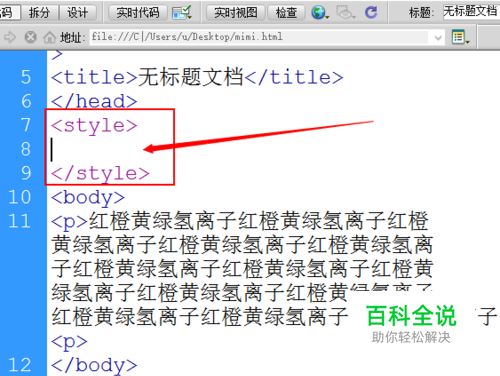
Task: Select line number 8 in gutter
Action: 26,149
